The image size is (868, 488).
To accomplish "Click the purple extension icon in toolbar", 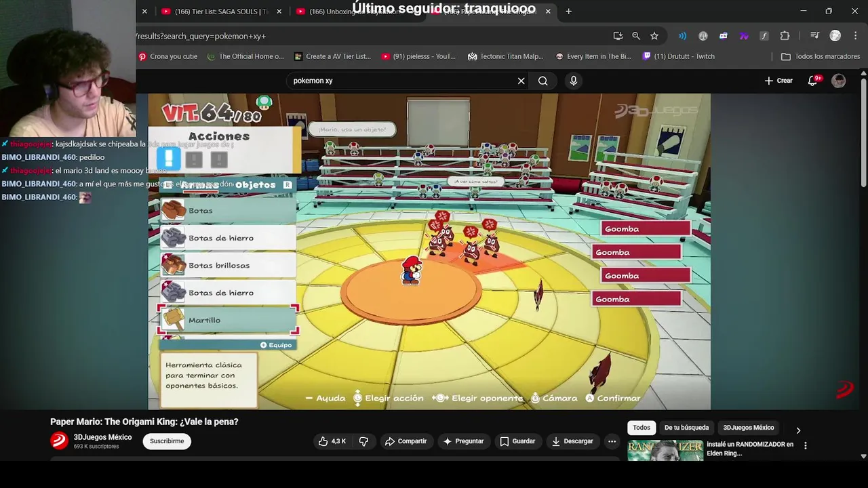I will click(744, 36).
